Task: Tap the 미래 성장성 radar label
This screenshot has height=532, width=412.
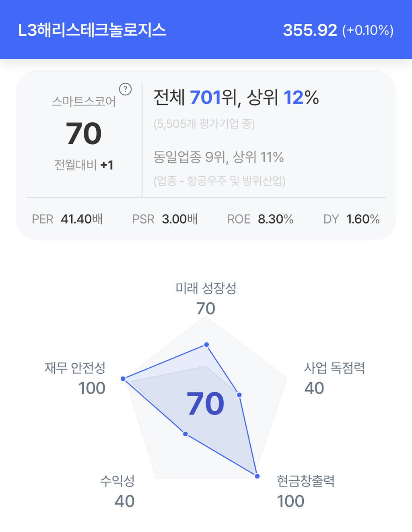Action: pyautogui.click(x=206, y=288)
